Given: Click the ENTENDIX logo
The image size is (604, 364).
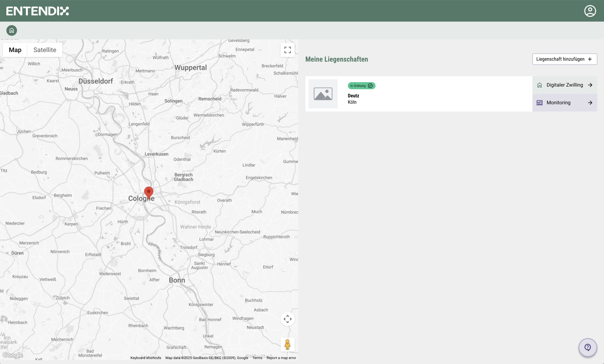Looking at the screenshot, I should [38, 11].
